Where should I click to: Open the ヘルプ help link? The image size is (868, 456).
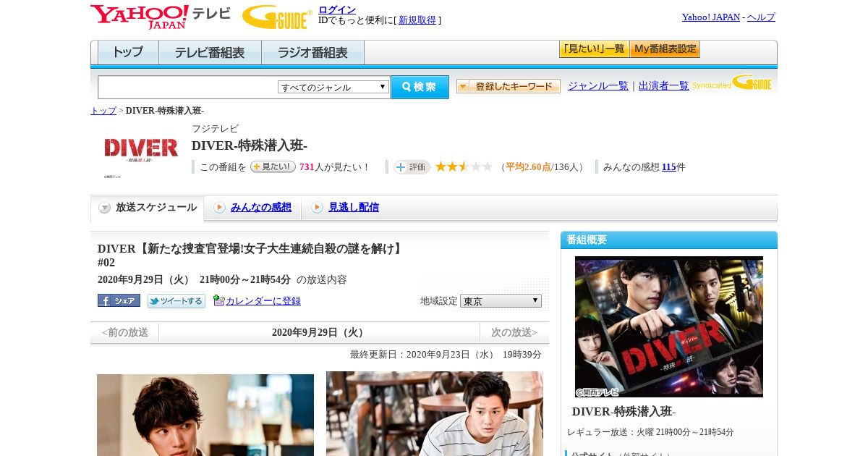761,17
